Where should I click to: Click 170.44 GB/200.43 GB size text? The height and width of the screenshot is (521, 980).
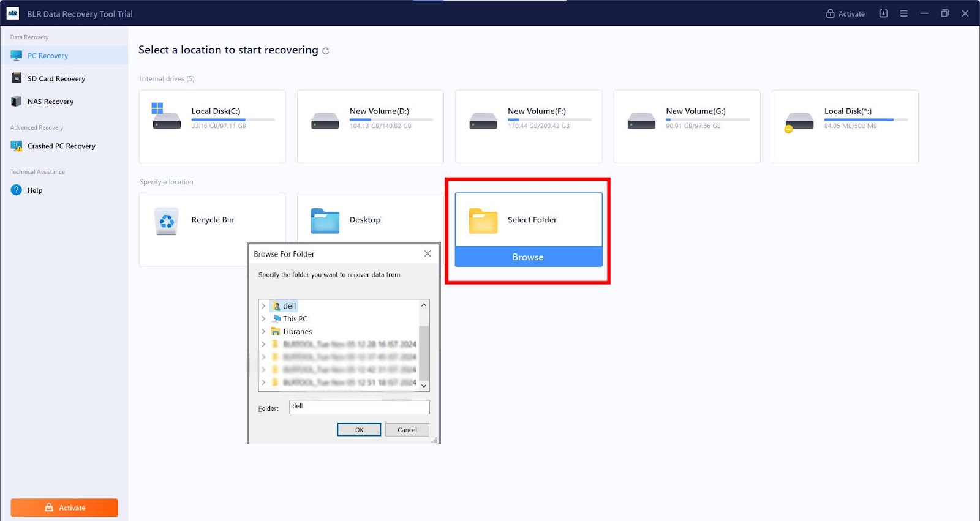pyautogui.click(x=538, y=126)
